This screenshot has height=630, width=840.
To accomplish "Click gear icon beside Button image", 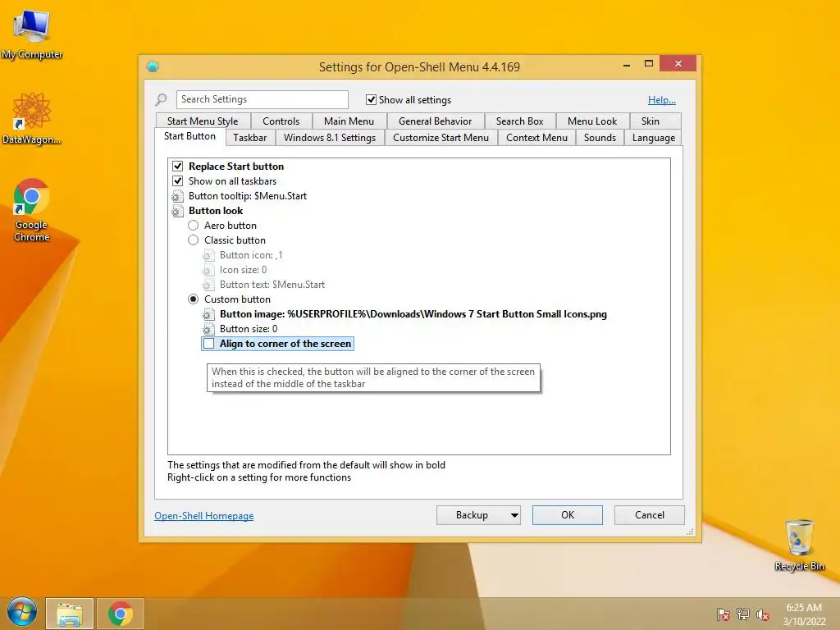I will [208, 314].
